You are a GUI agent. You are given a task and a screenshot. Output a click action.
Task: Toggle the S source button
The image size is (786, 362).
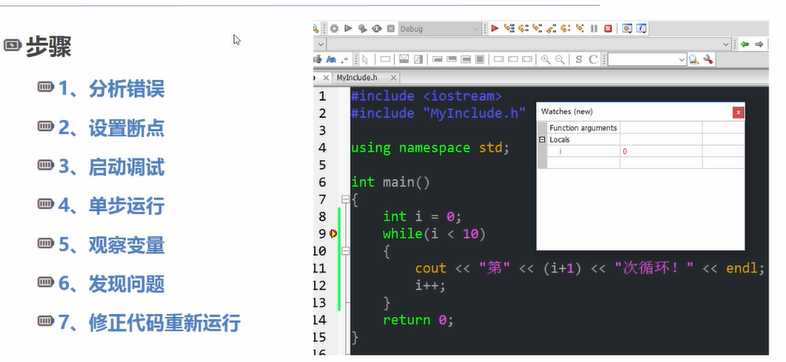tap(578, 60)
